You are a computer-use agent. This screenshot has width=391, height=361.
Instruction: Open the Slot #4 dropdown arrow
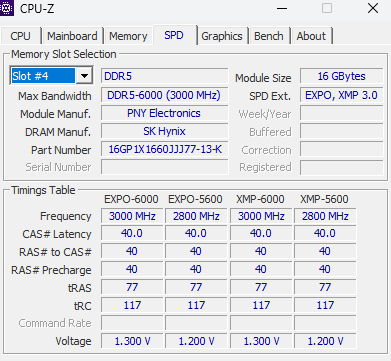(84, 76)
